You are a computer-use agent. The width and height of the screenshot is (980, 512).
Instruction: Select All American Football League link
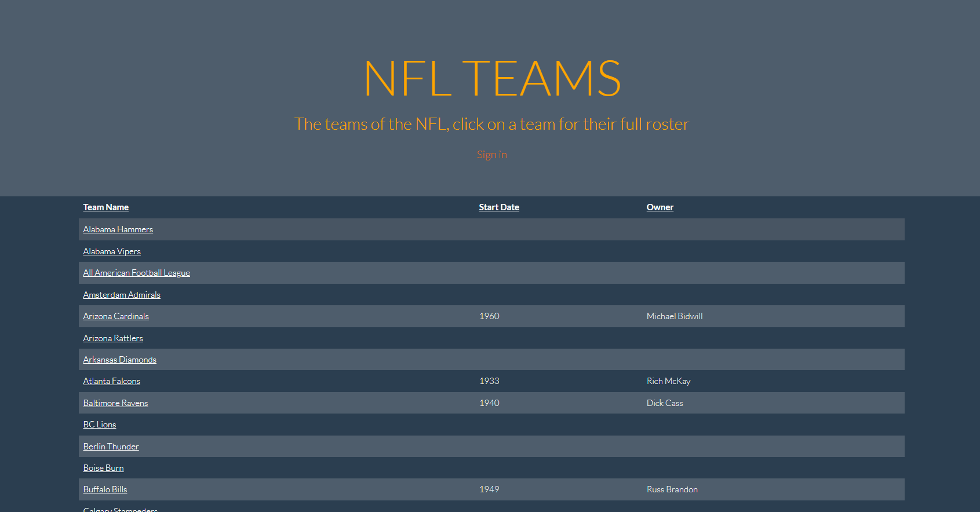coord(136,273)
